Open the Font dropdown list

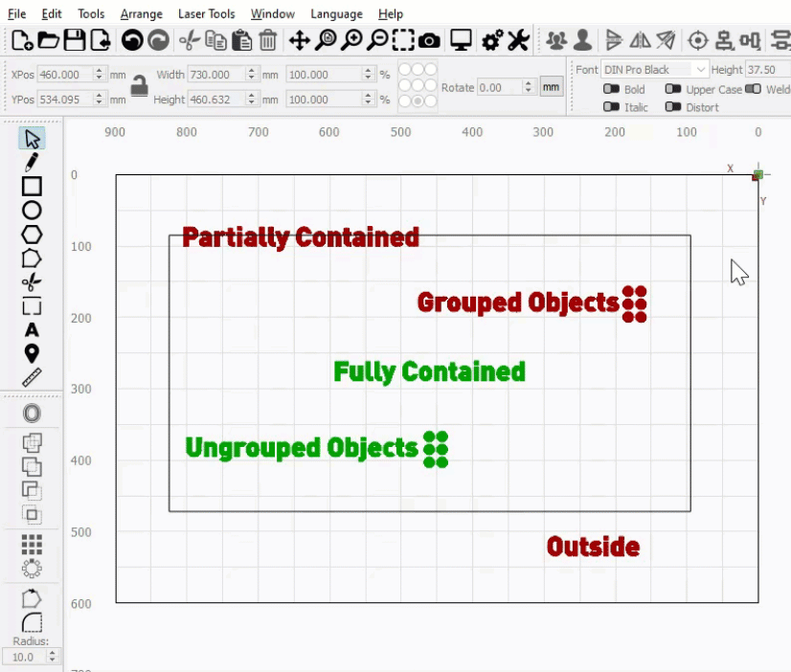700,70
